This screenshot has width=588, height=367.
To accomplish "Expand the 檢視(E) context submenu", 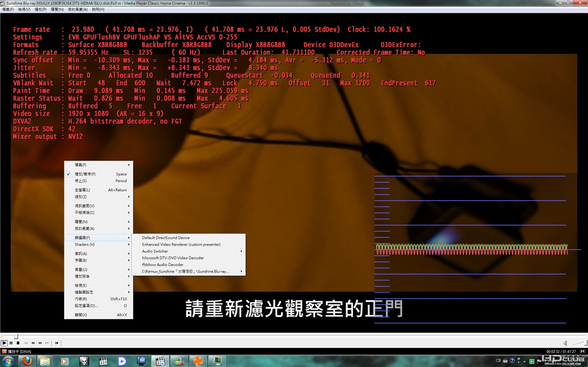I will [x=99, y=285].
